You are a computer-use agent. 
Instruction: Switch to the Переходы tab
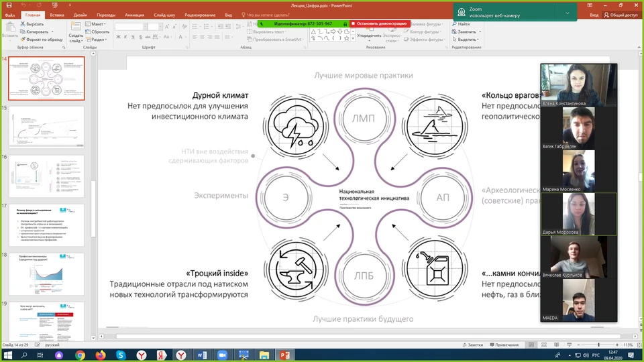click(x=106, y=15)
